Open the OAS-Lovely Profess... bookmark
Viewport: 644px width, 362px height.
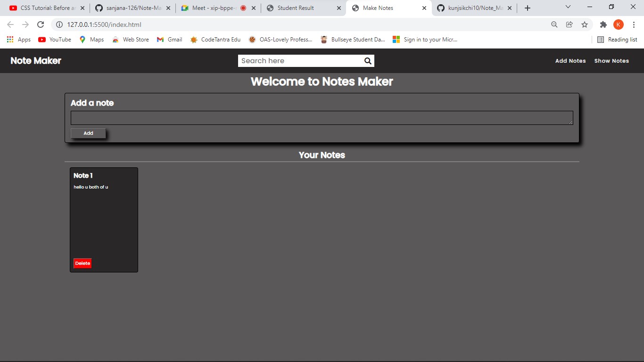(281, 40)
